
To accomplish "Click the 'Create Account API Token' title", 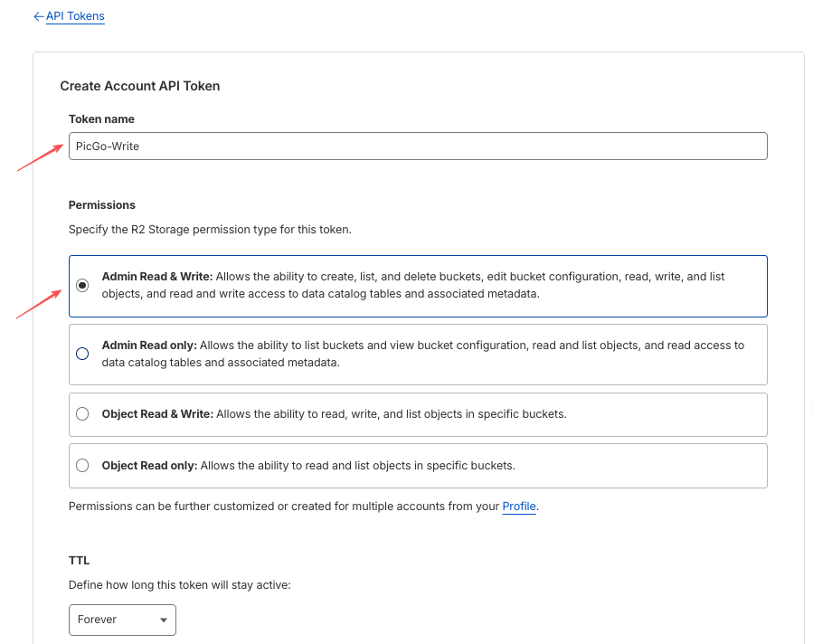I will pos(140,86).
